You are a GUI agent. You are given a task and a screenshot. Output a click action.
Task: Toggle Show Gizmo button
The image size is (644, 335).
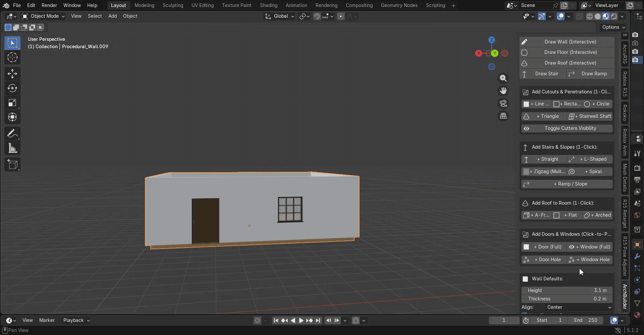[x=542, y=16]
